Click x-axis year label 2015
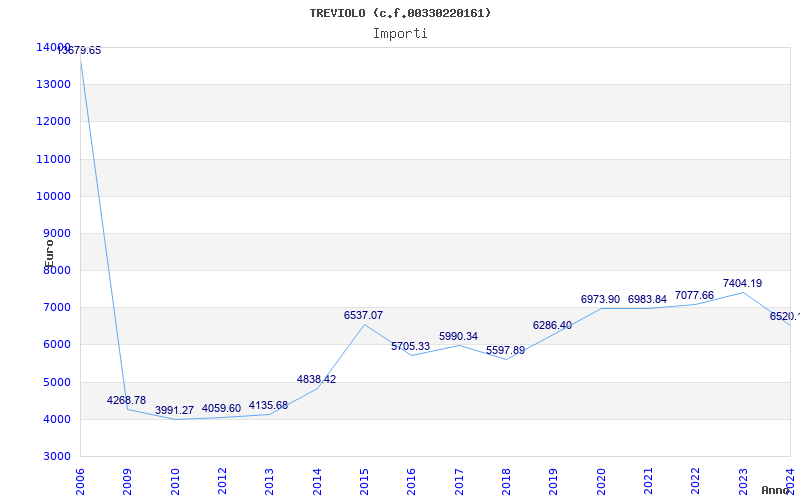The image size is (800, 500). [364, 481]
